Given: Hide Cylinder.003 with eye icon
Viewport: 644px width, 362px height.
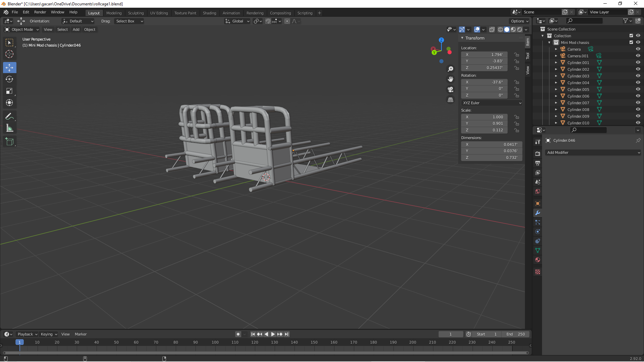Looking at the screenshot, I should point(638,76).
